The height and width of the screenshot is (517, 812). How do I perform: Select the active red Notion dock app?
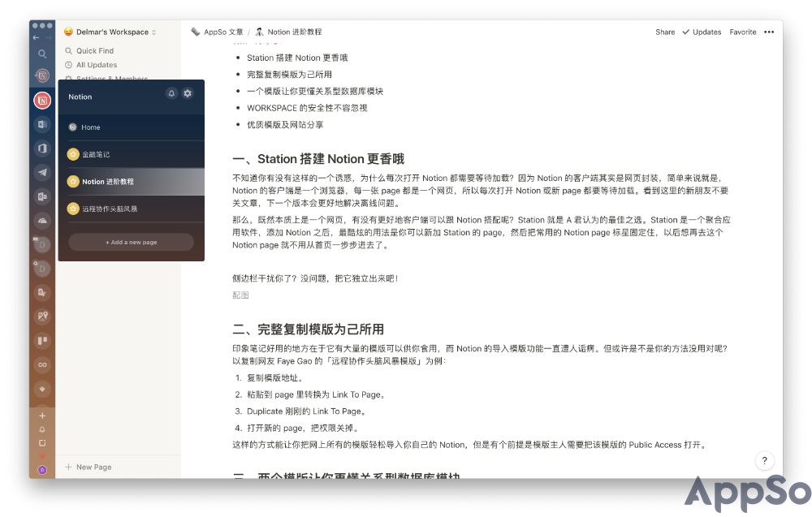click(42, 100)
